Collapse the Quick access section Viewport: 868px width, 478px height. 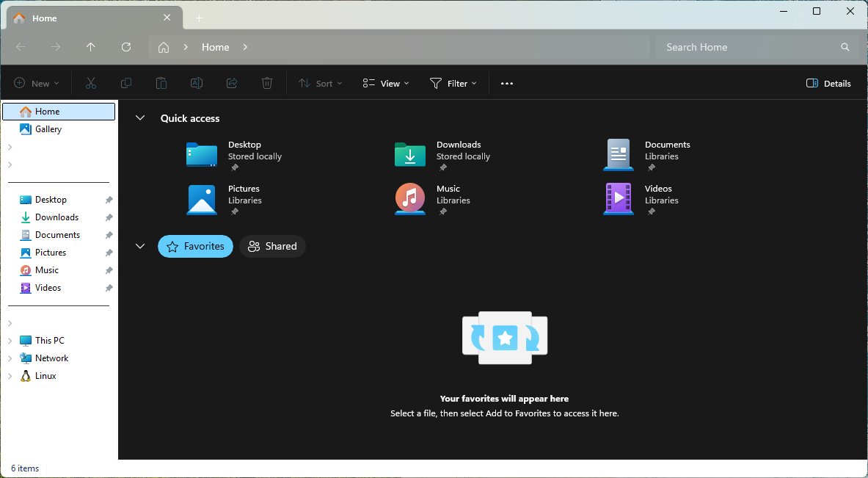point(140,118)
